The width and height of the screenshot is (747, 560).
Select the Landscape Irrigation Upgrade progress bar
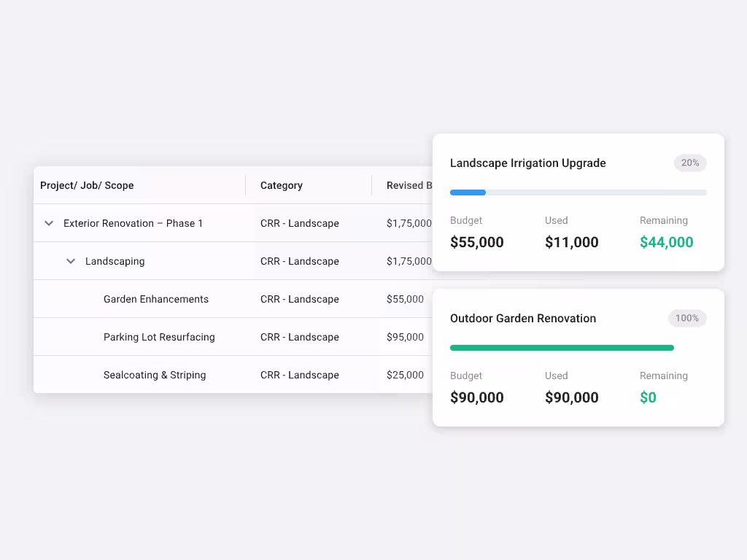coord(578,192)
